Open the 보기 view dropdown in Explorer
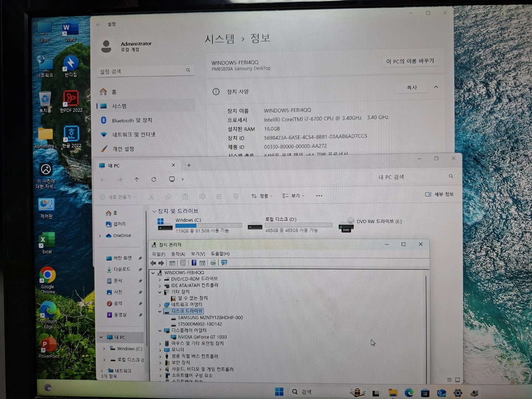532x399 pixels. pos(293,196)
